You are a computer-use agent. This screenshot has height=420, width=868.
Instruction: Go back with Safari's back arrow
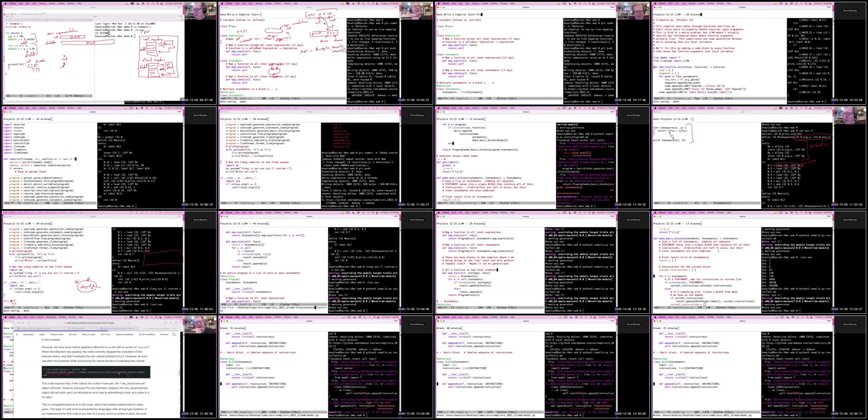(38, 323)
